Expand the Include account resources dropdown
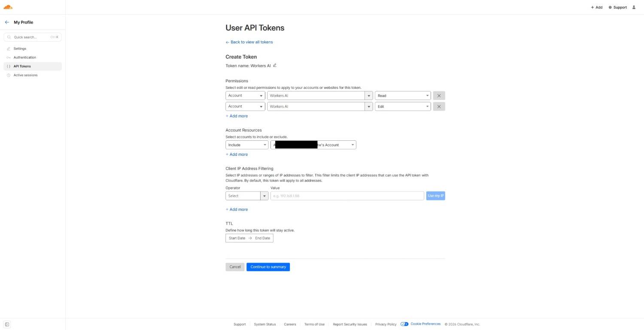This screenshot has width=644, height=330. click(246, 145)
